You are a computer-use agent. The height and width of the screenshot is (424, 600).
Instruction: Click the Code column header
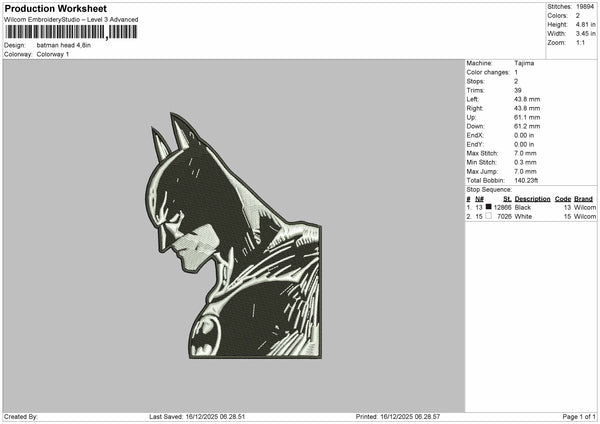click(x=563, y=199)
